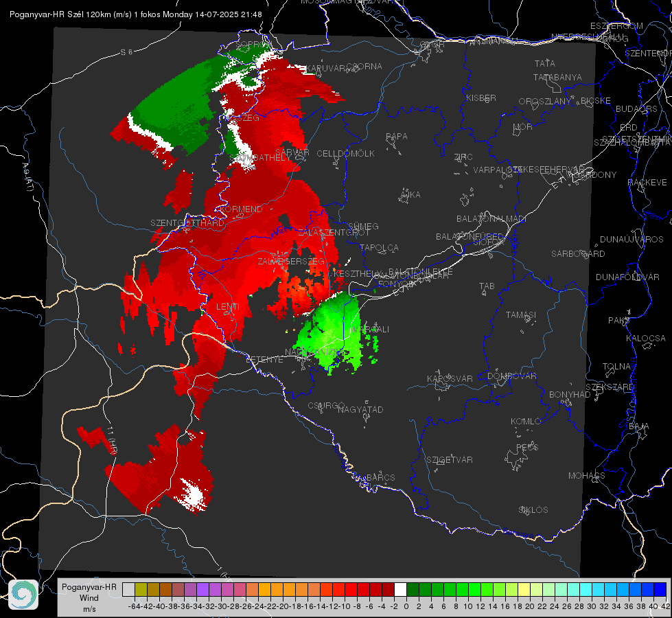
Task: Click the SÜMEG town label
Action: click(x=363, y=227)
